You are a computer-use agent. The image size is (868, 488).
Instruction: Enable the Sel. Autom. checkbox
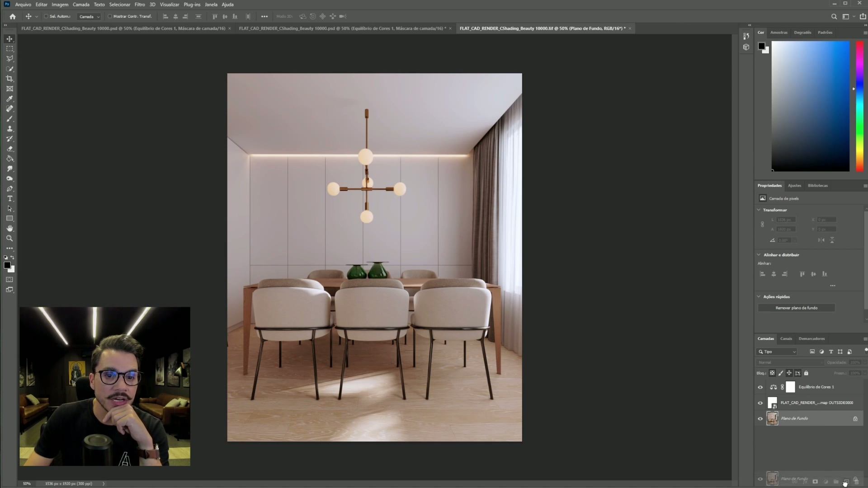click(46, 16)
